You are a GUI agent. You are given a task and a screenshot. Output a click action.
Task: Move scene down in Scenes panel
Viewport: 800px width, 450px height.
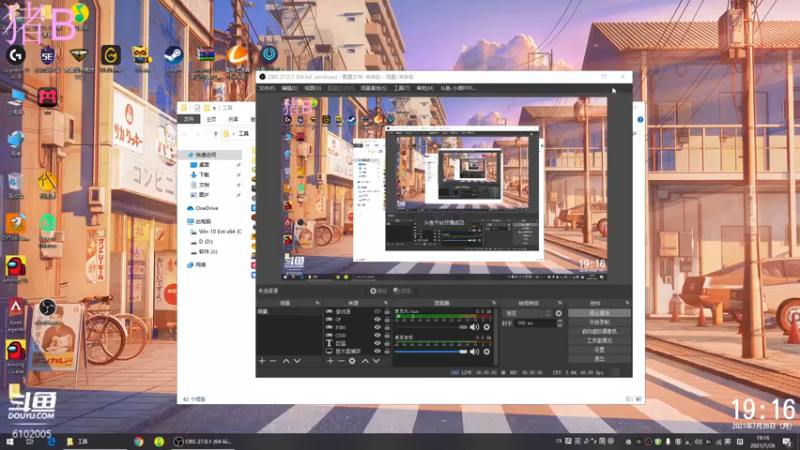[297, 361]
